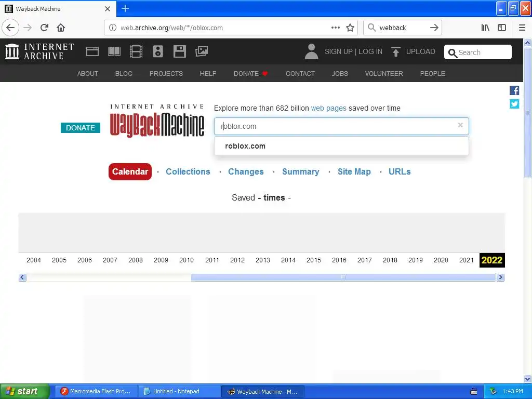
Task: Open the page actions three-dots menu
Action: [x=336, y=28]
